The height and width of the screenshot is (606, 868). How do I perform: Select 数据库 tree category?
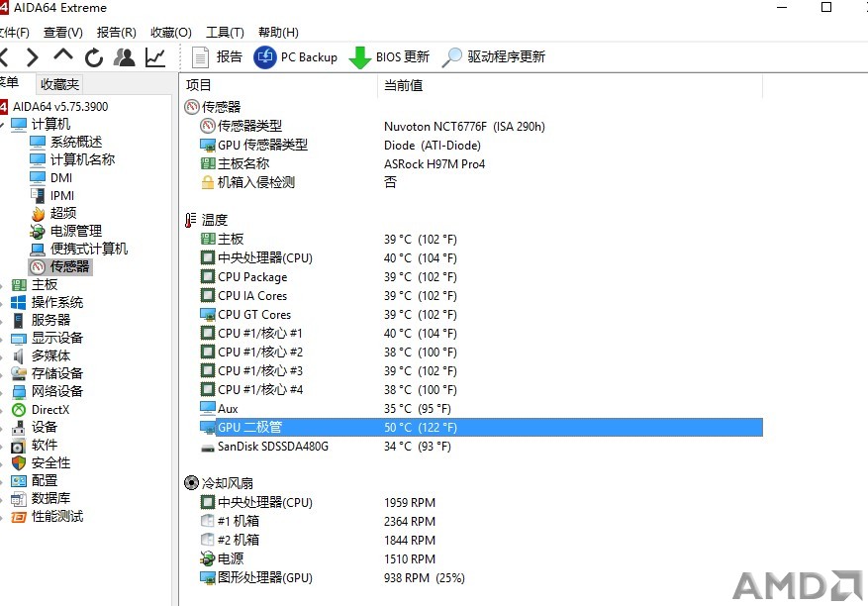(41, 498)
